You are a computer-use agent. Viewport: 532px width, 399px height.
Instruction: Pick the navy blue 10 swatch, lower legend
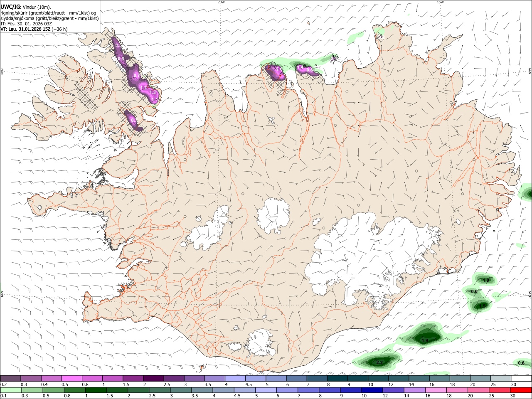[x=371, y=390]
